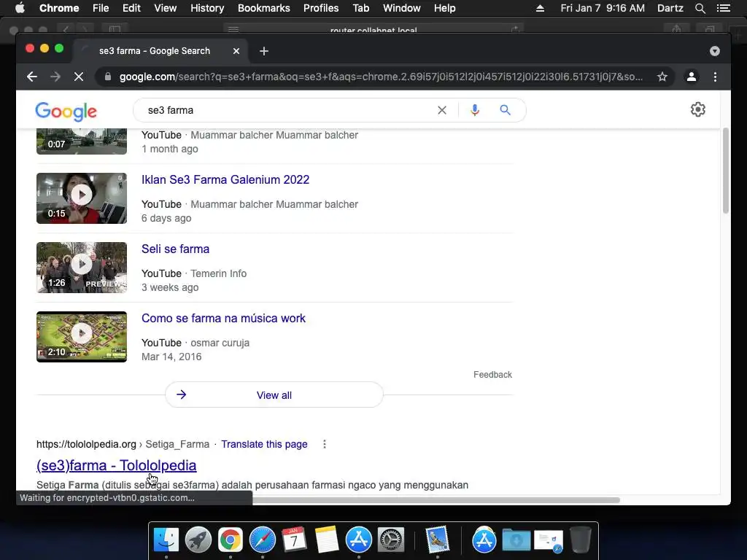Open Calendar from the Dock

click(295, 540)
